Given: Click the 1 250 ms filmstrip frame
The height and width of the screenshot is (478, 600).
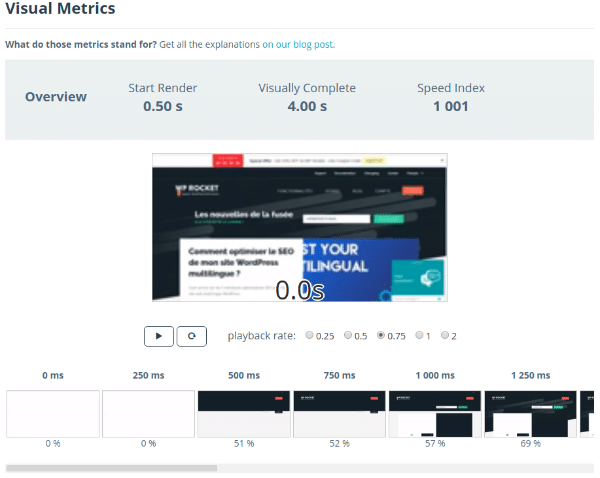Looking at the screenshot, I should coord(530,413).
